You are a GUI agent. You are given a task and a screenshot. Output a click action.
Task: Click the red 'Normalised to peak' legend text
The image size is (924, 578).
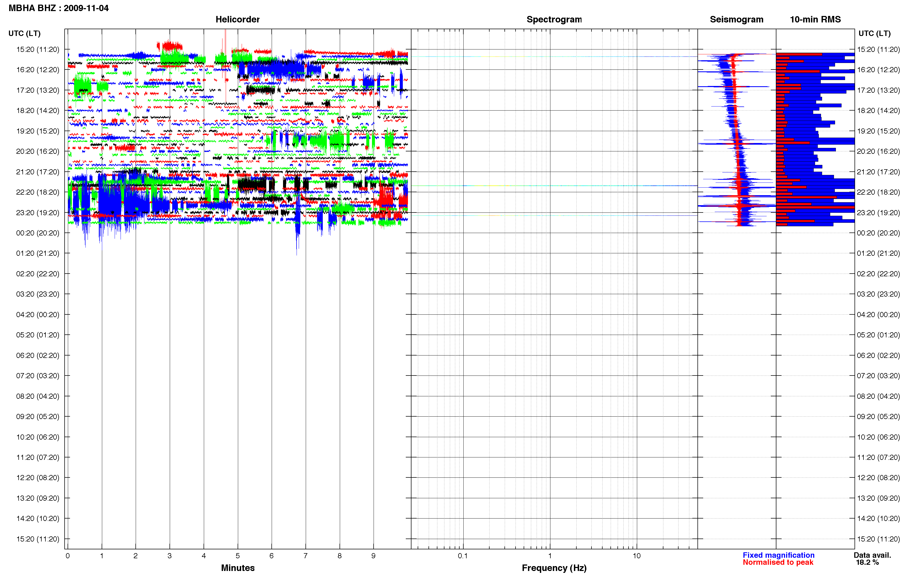click(778, 562)
